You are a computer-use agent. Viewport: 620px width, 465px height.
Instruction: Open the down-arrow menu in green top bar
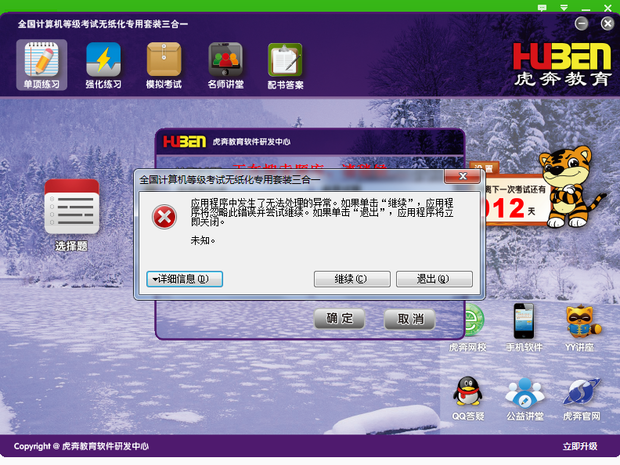tap(564, 8)
